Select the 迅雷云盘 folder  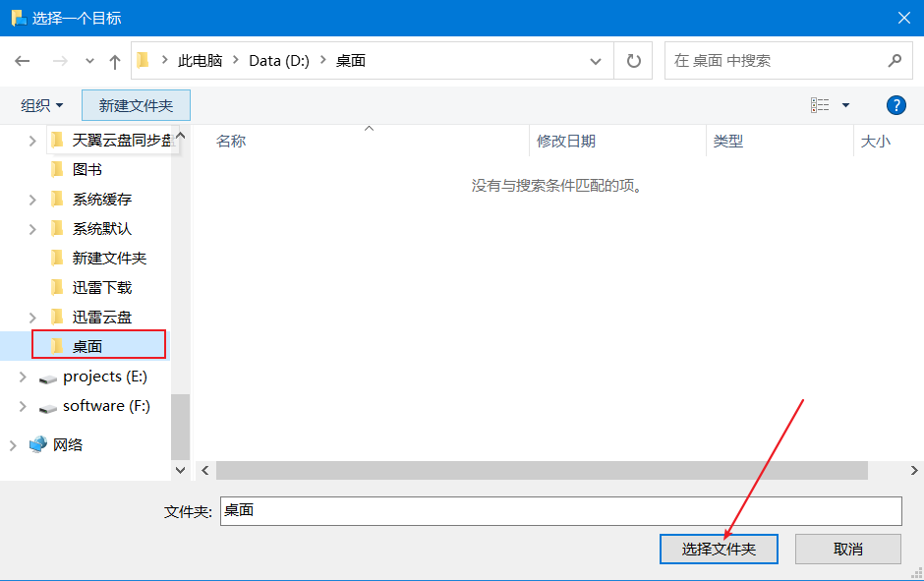[x=102, y=317]
